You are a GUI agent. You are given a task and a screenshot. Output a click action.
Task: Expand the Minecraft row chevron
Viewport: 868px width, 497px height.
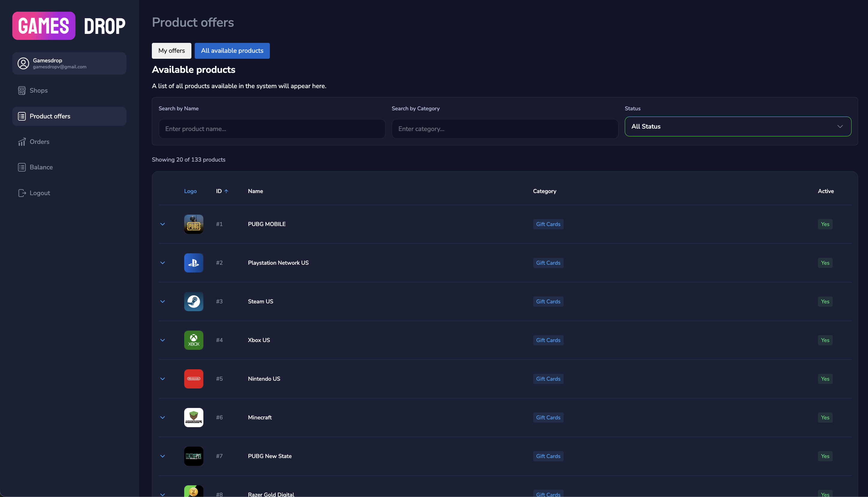pyautogui.click(x=163, y=418)
